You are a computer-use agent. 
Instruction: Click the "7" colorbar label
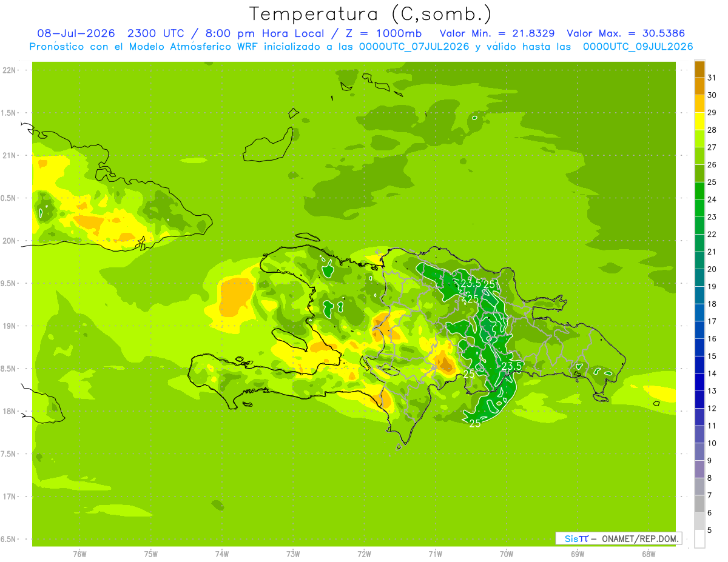pos(710,495)
